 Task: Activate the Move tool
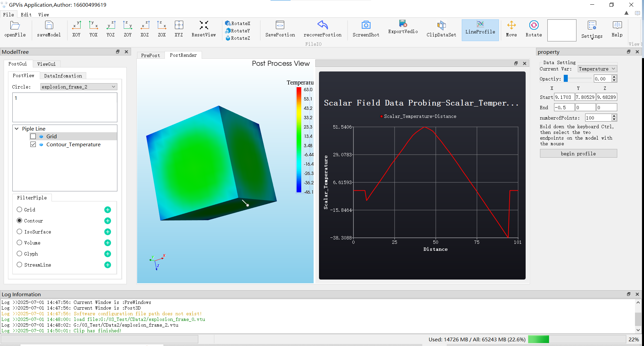tap(511, 29)
